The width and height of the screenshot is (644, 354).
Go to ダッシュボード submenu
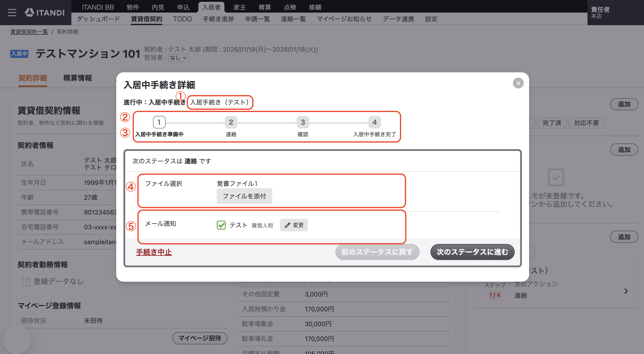coord(98,19)
